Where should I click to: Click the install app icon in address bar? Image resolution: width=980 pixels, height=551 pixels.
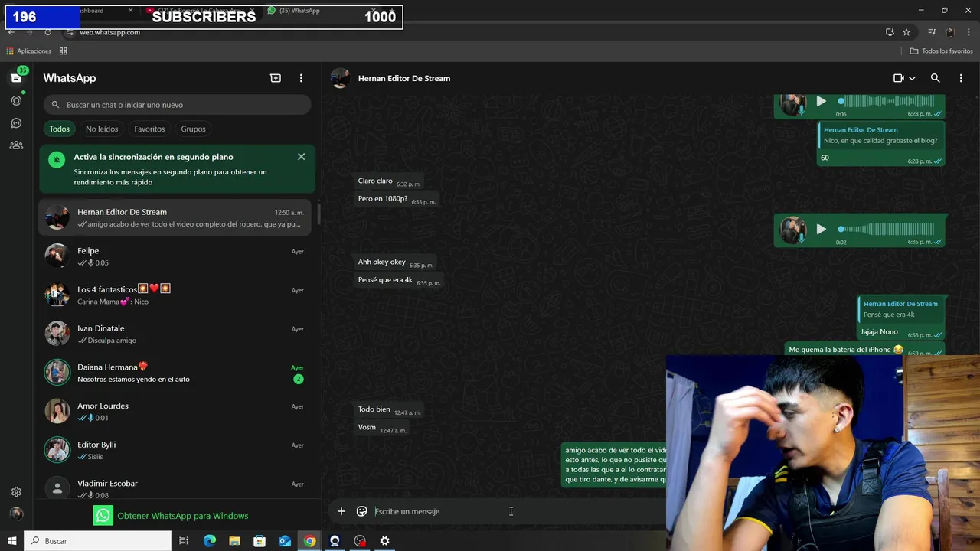pos(890,32)
